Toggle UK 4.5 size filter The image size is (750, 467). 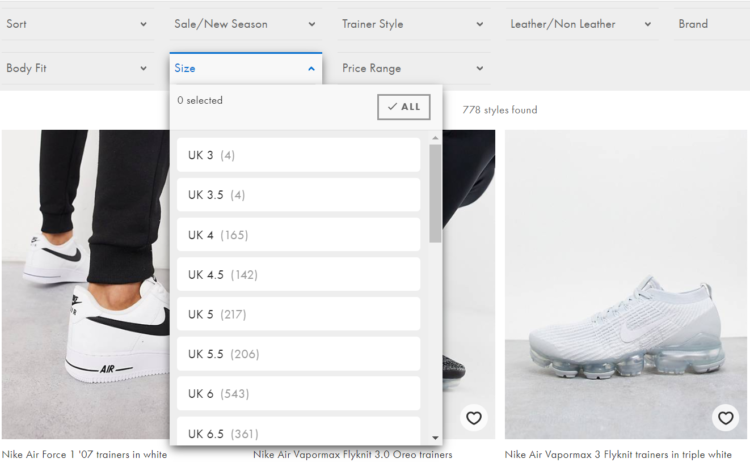click(x=298, y=275)
